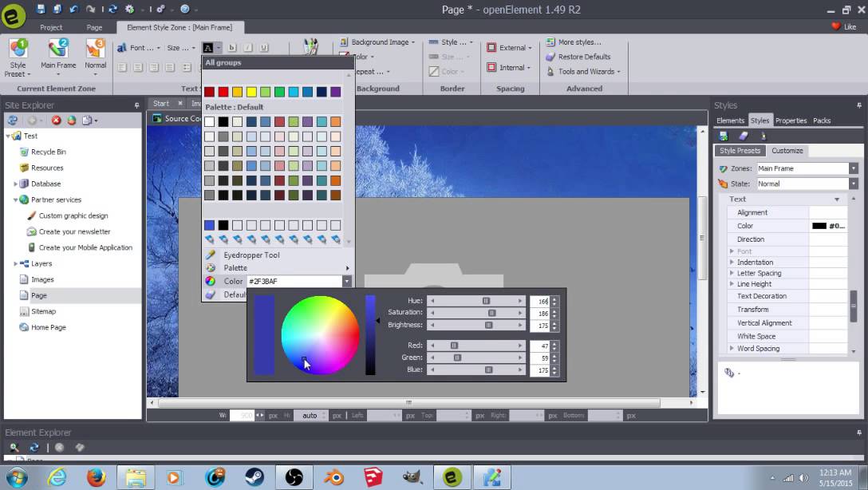
Task: Click inside the color wheel
Action: point(320,335)
